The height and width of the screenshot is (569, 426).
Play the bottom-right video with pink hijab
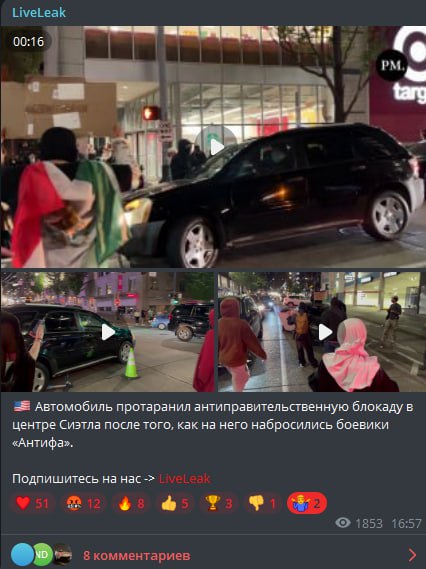pos(325,332)
